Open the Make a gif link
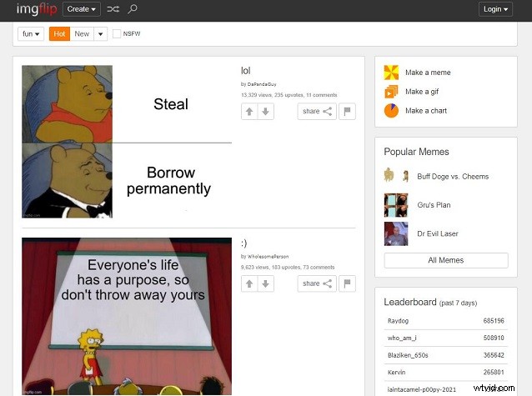This screenshot has width=532, height=396. [x=422, y=92]
